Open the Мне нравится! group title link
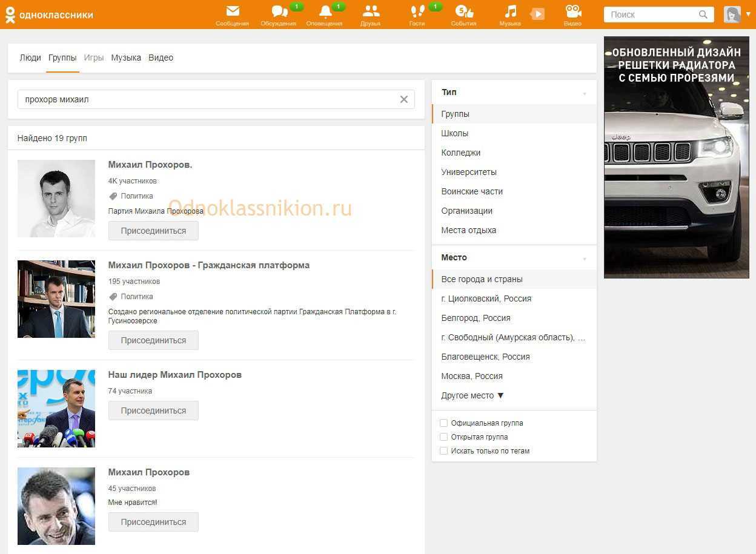 pyautogui.click(x=149, y=472)
